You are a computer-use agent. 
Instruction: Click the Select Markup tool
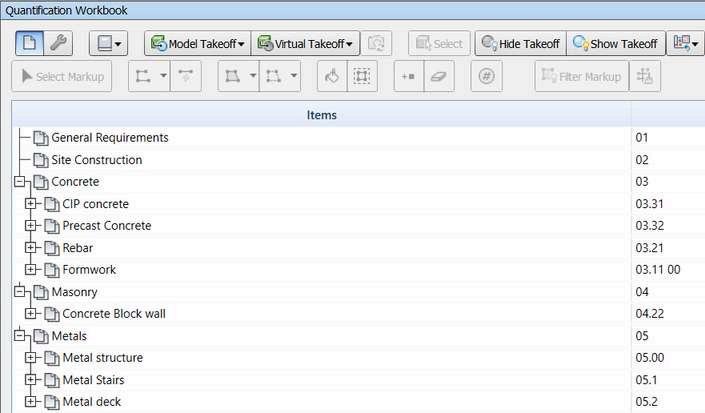pos(62,76)
